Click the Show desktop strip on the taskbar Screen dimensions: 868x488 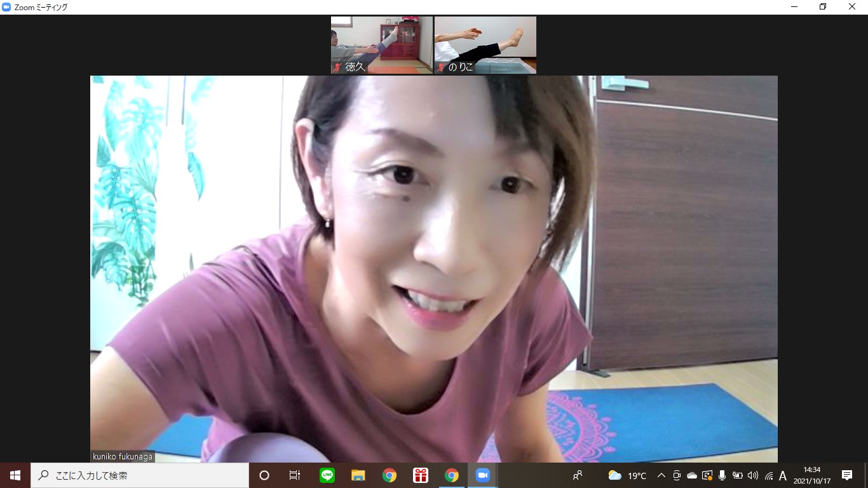[x=866, y=475]
